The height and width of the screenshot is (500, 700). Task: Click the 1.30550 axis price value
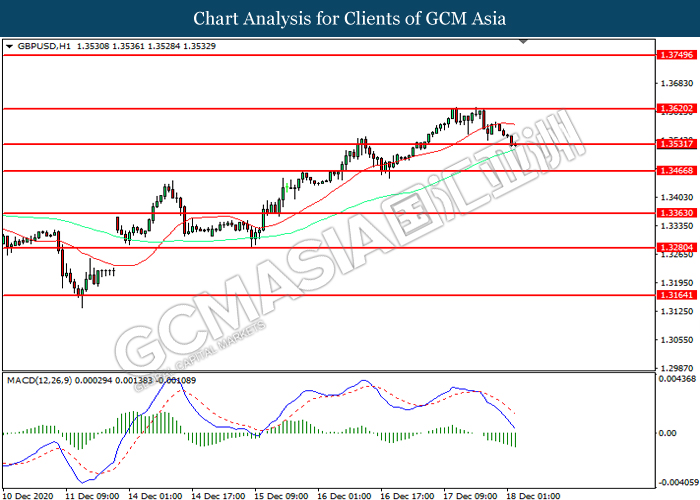pyautogui.click(x=677, y=340)
